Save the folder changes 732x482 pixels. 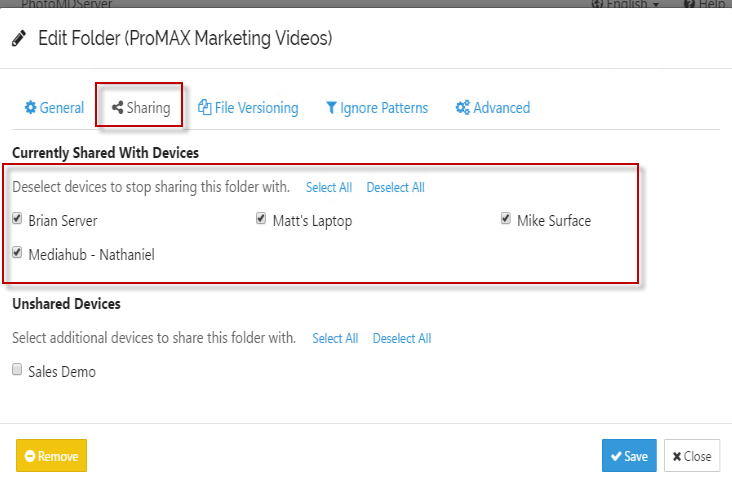click(x=629, y=455)
